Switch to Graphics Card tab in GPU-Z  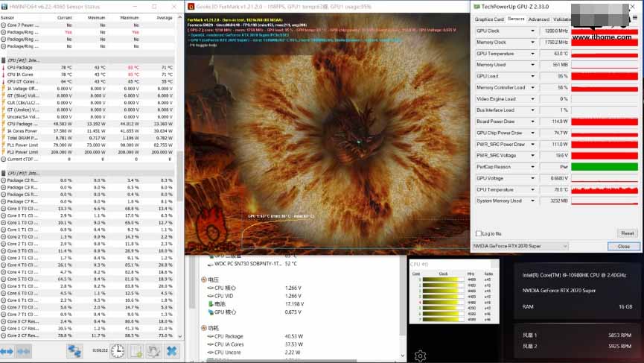(x=488, y=19)
